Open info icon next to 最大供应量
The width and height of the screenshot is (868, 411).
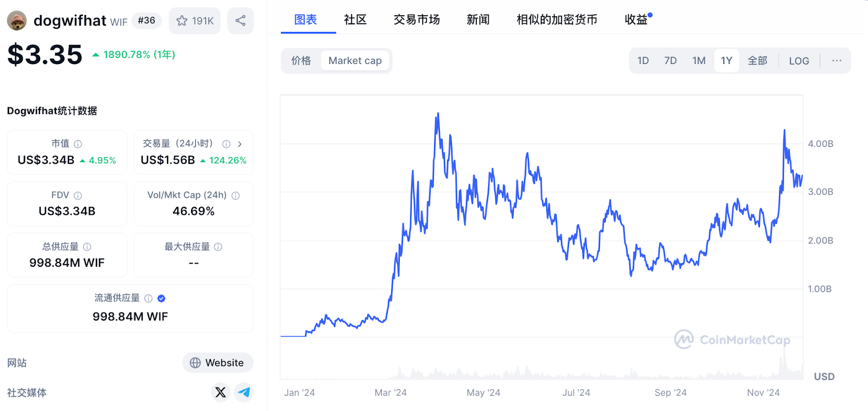(x=218, y=247)
